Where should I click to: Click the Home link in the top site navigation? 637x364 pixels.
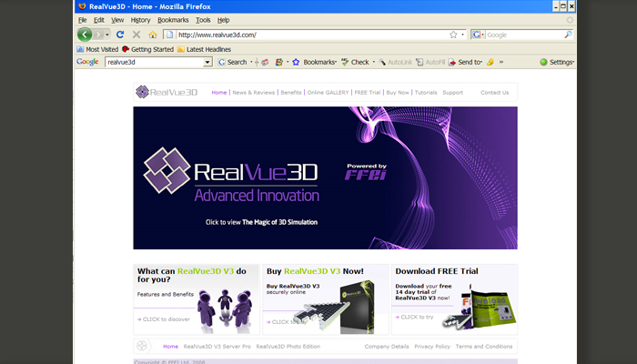click(x=219, y=93)
